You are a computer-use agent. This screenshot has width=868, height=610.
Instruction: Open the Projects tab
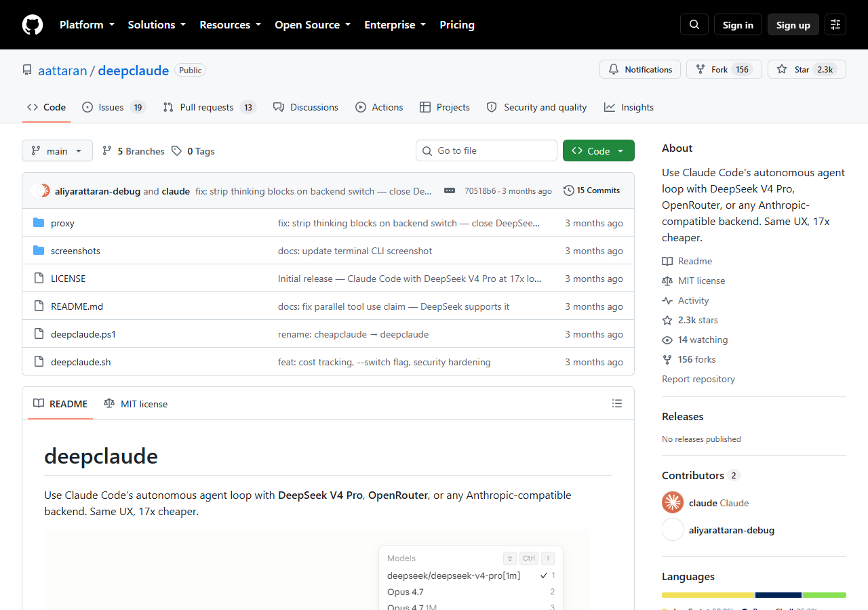coord(445,107)
